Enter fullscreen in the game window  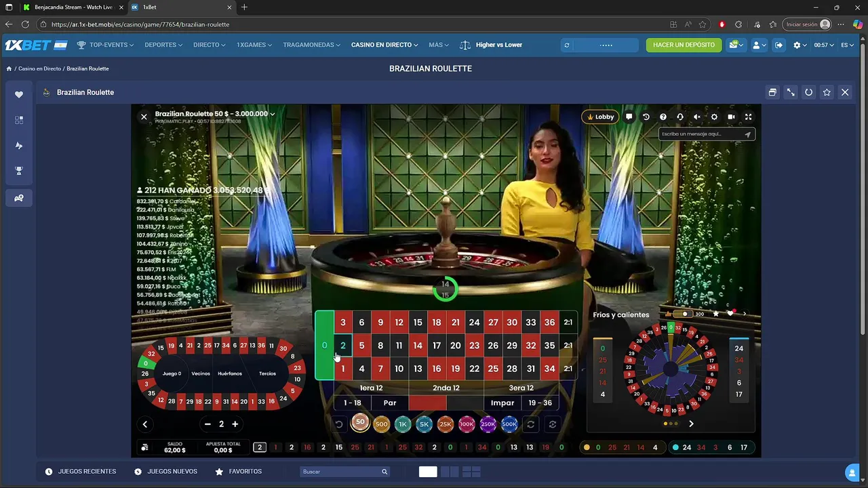pos(749,117)
